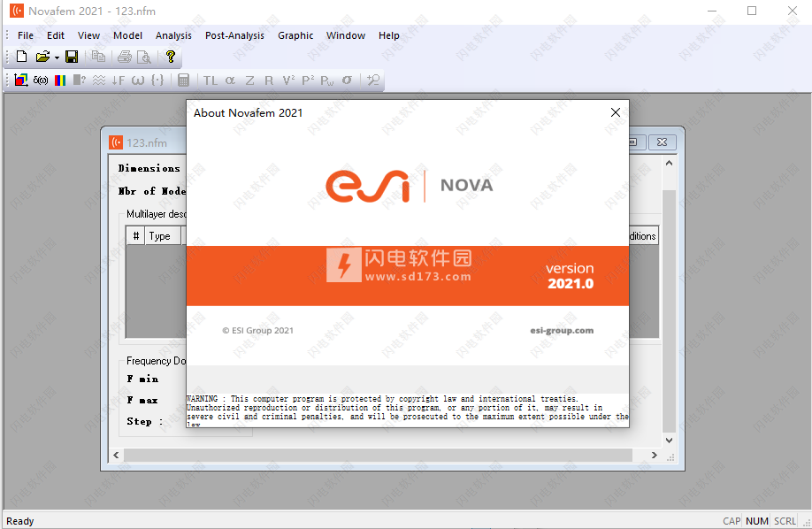Click the SCRL status bar indicator
This screenshot has height=529, width=812.
pyautogui.click(x=785, y=521)
